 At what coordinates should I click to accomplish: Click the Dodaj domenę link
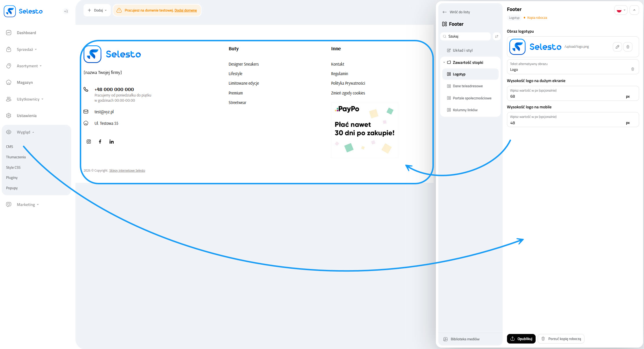pos(186,10)
